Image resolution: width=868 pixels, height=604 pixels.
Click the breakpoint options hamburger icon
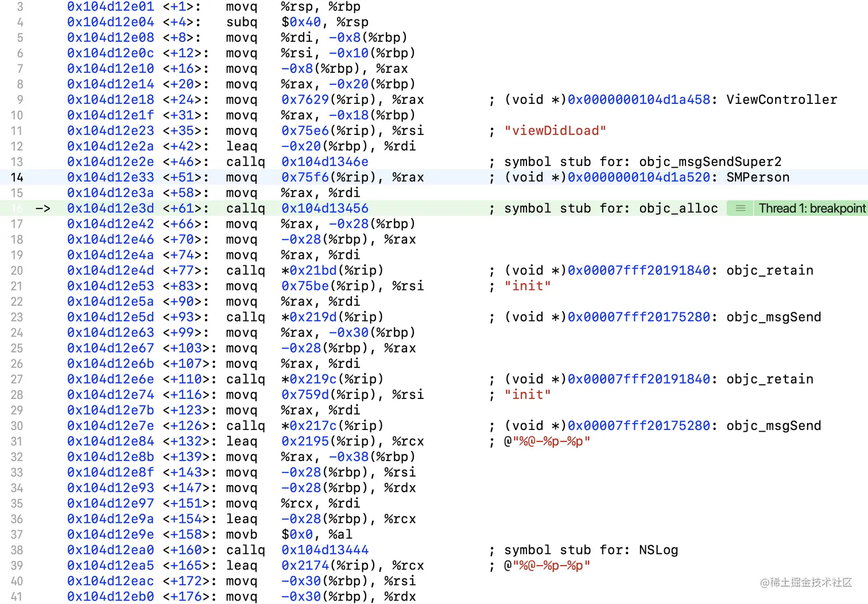point(739,208)
